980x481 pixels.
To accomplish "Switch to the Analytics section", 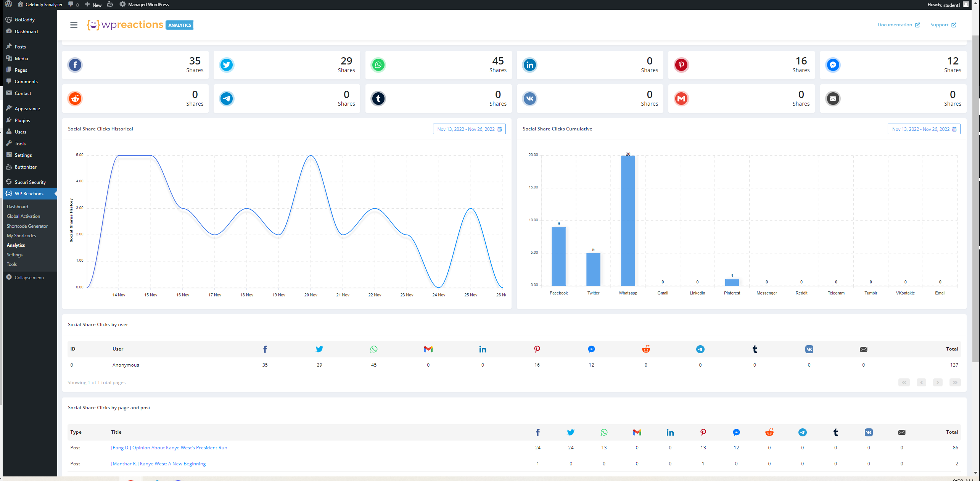I will pyautogui.click(x=16, y=245).
